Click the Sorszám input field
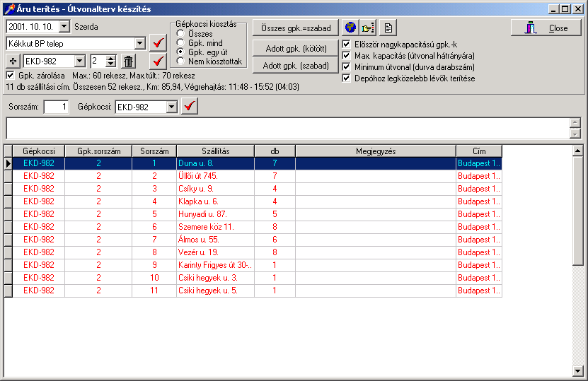588x381 pixels. pyautogui.click(x=56, y=107)
